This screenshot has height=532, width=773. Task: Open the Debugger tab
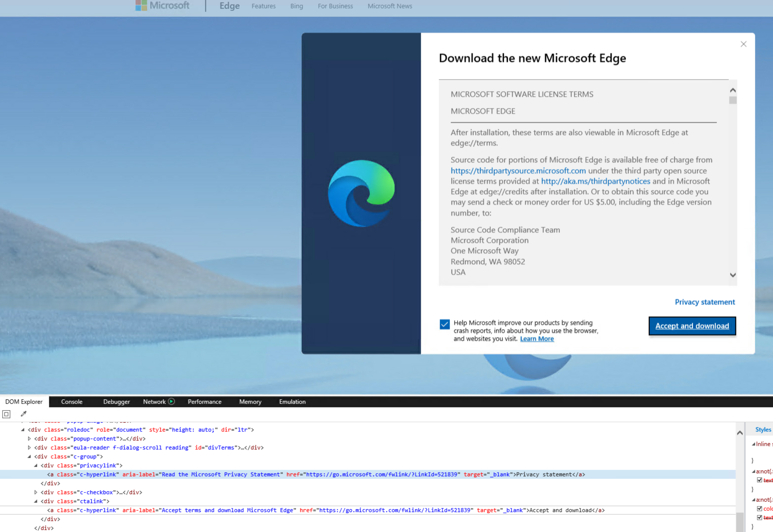click(116, 402)
